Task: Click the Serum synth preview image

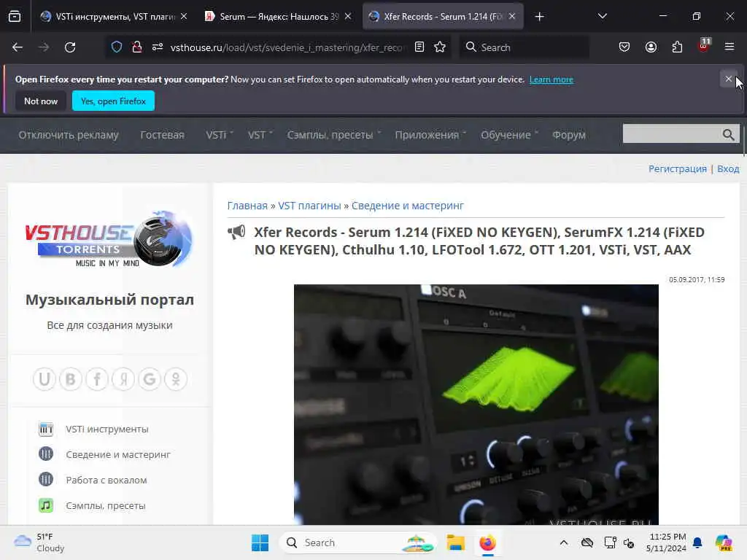Action: pos(476,404)
